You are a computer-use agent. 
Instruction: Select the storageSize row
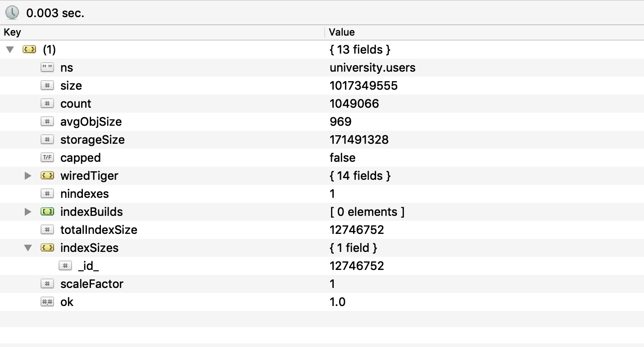92,140
